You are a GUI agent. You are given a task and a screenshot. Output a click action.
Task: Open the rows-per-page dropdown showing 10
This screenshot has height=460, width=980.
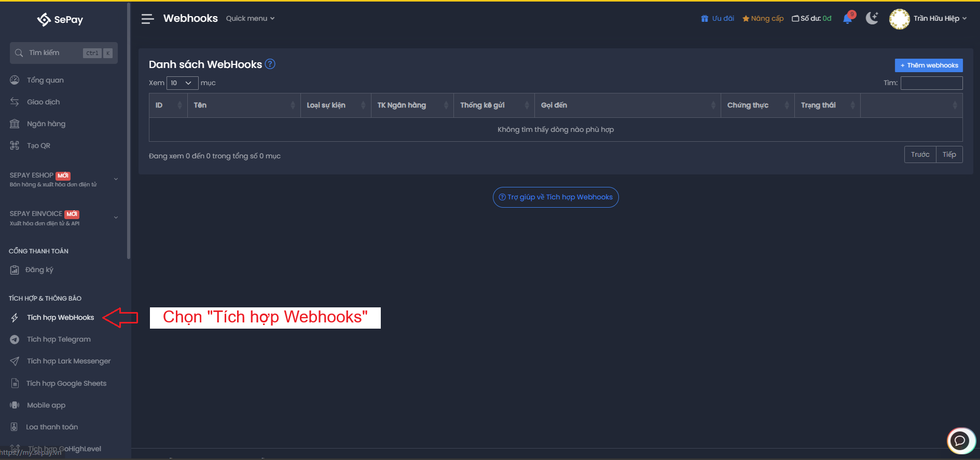[x=182, y=83]
